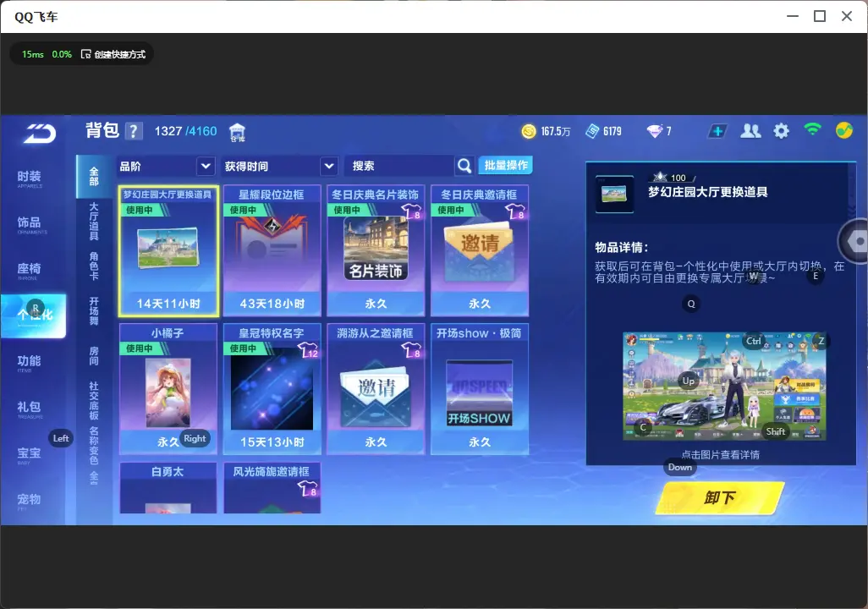The image size is (868, 609).
Task: Open the 宝宝 category tab
Action: pyautogui.click(x=30, y=454)
